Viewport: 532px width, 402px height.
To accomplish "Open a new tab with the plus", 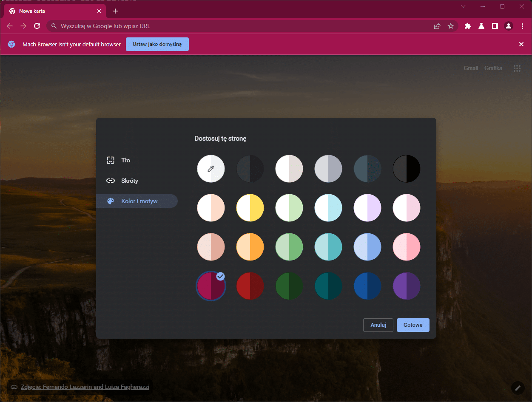I will [x=115, y=11].
